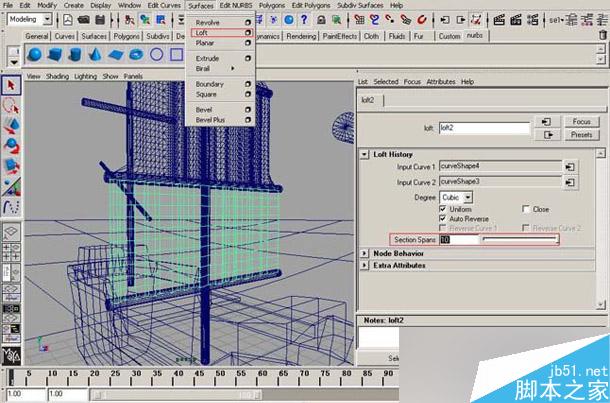Click the NURBS circle shelf icon
This screenshot has width=610, height=403.
click(156, 54)
